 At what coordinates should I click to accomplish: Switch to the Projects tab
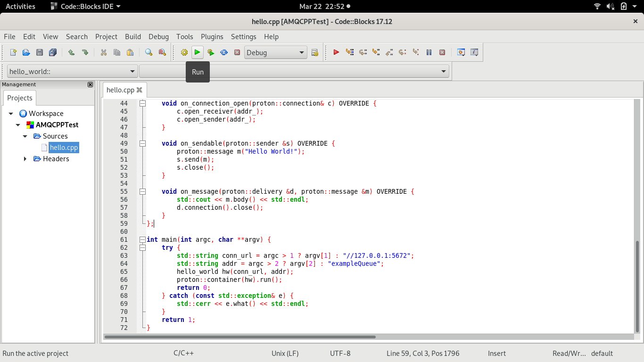(x=20, y=98)
